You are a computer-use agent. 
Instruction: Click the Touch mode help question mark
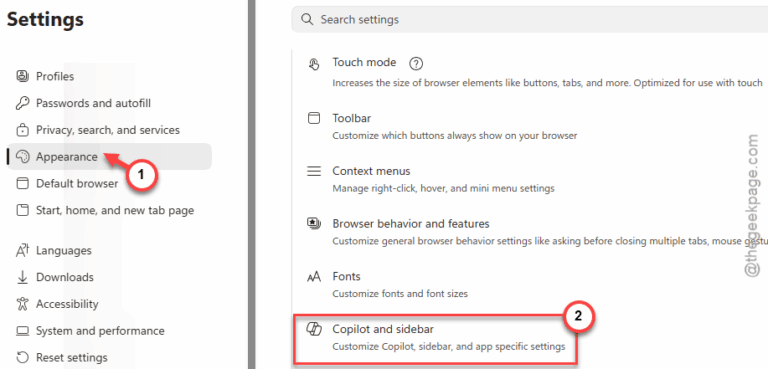pyautogui.click(x=416, y=63)
